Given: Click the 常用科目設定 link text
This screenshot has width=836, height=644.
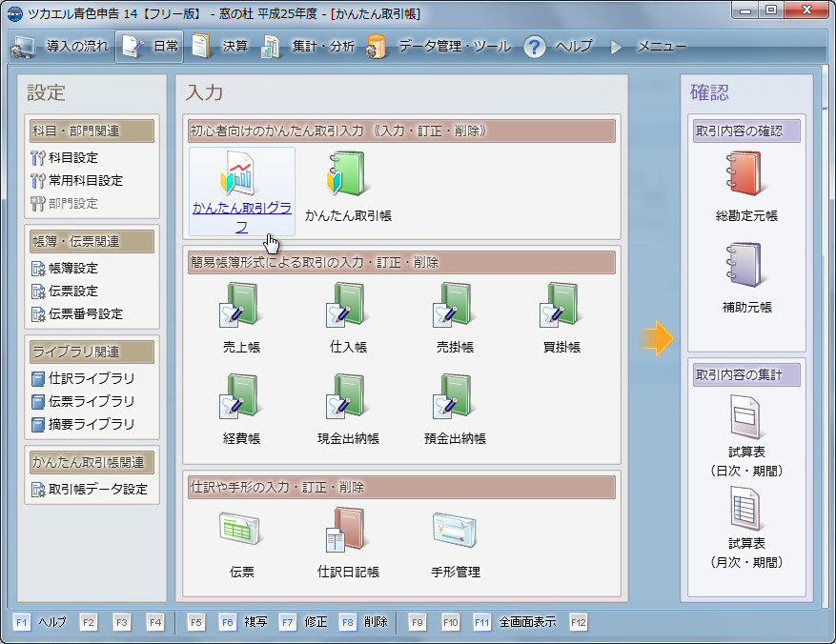Looking at the screenshot, I should [x=86, y=181].
